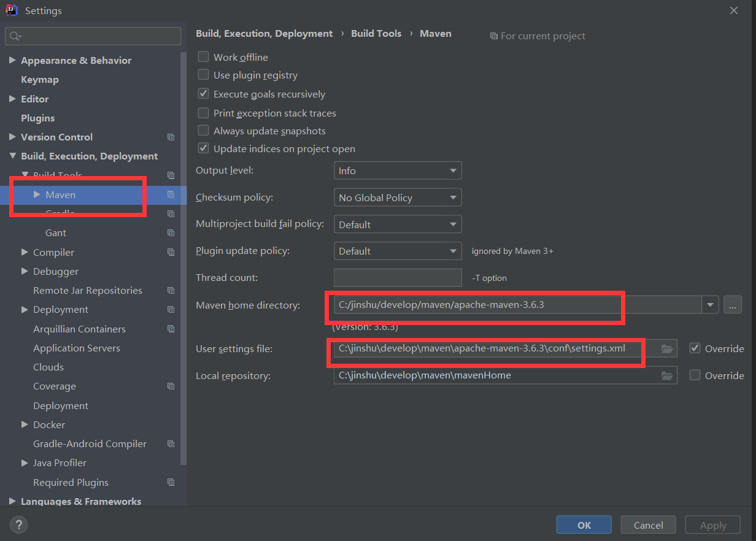Click the project-level icon beside Remote Jar Repositories
756x541 pixels.
tap(171, 291)
